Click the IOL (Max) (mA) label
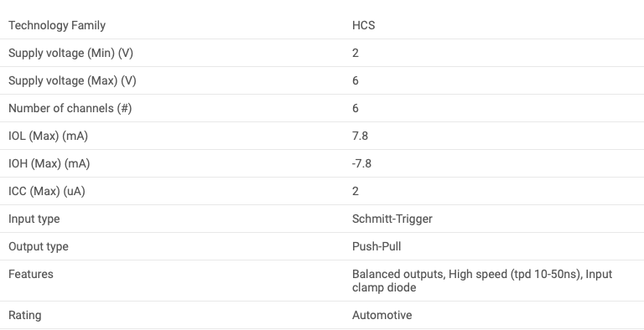This screenshot has width=644, height=330. point(48,136)
